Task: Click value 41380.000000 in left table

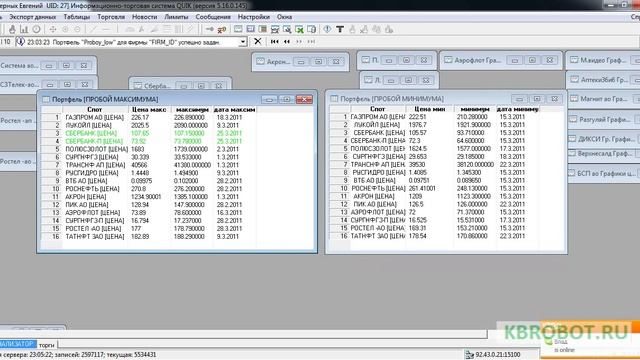Action: click(x=192, y=165)
